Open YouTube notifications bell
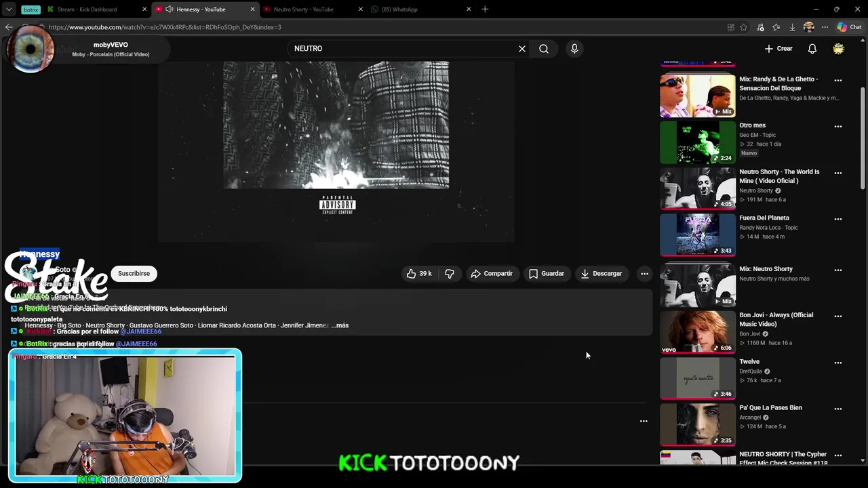 pyautogui.click(x=812, y=49)
